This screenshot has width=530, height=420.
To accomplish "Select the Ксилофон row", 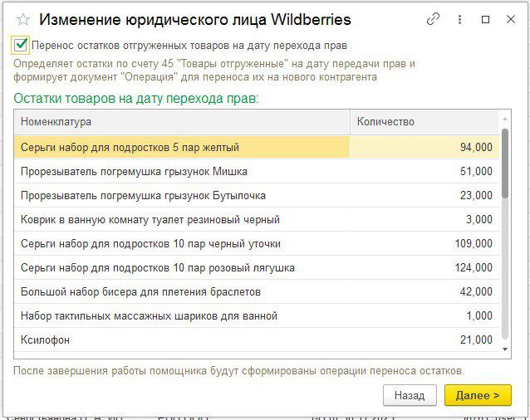I will coord(181,340).
